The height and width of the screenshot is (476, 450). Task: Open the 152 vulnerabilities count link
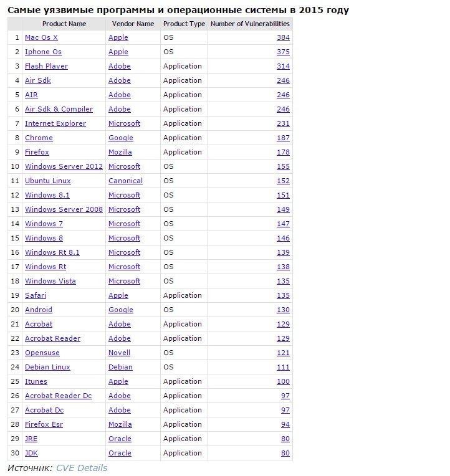[283, 181]
